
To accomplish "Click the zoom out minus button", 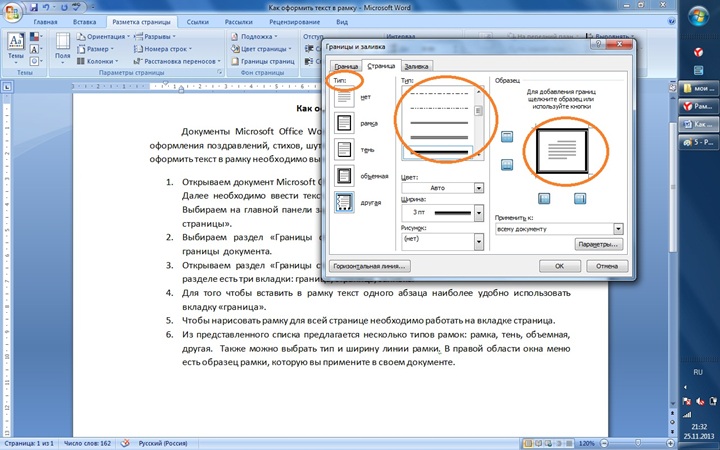I will [604, 444].
